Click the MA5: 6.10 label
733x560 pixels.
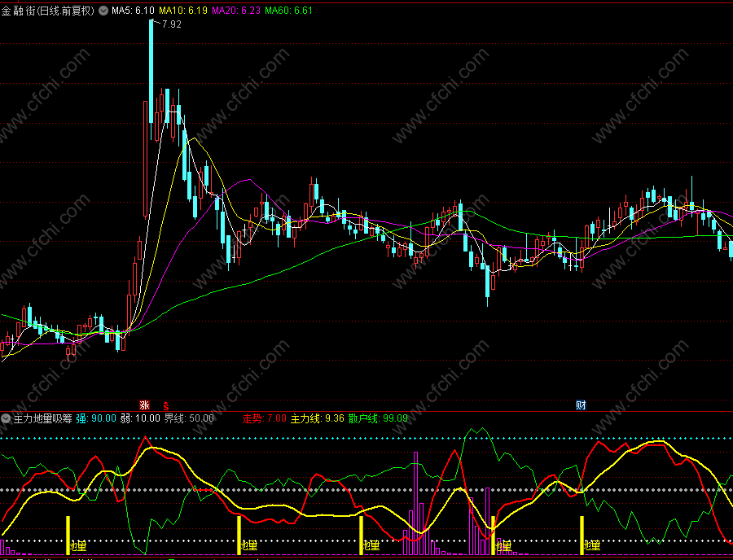click(134, 11)
